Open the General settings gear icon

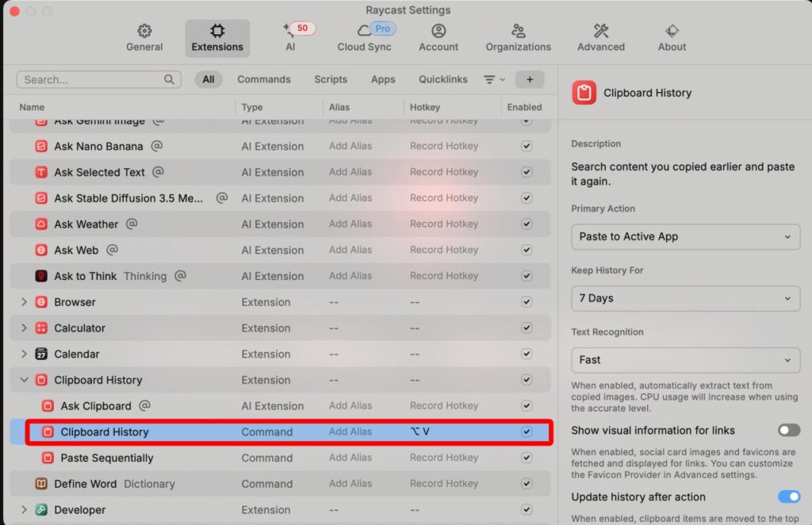point(144,32)
